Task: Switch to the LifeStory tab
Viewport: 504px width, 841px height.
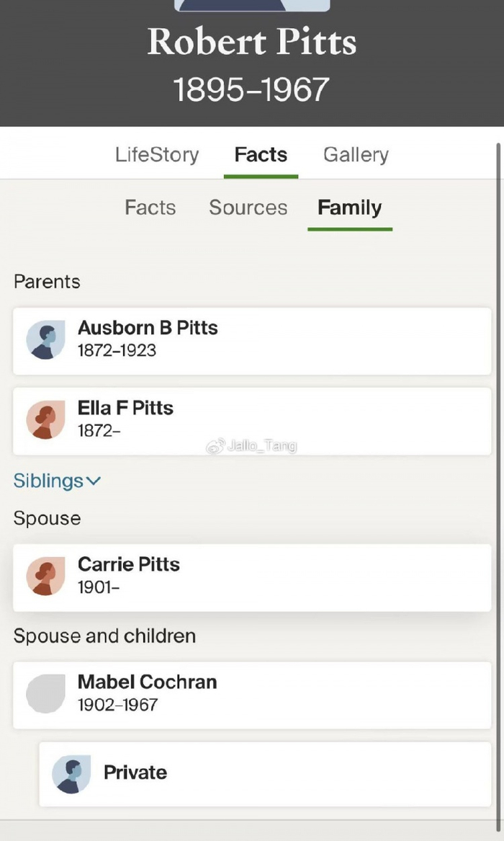Action: 157,155
